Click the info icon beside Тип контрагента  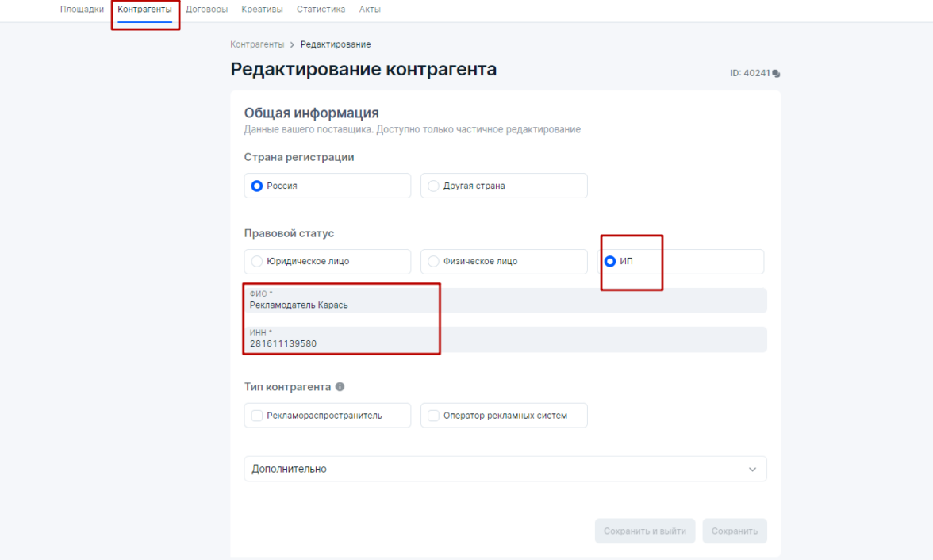click(x=340, y=387)
